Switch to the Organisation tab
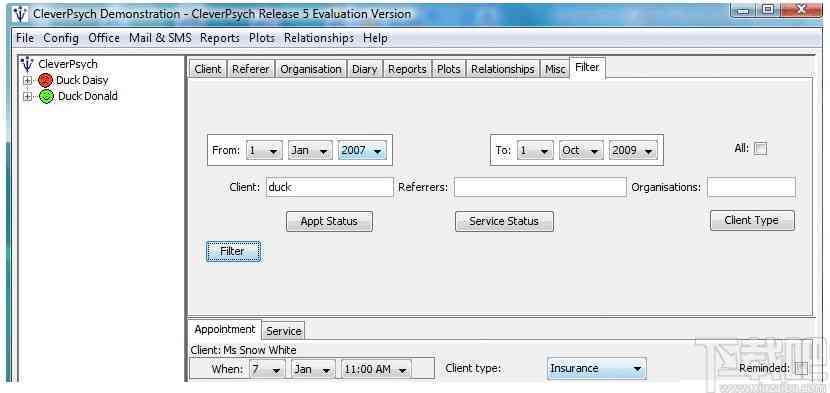 (x=311, y=69)
